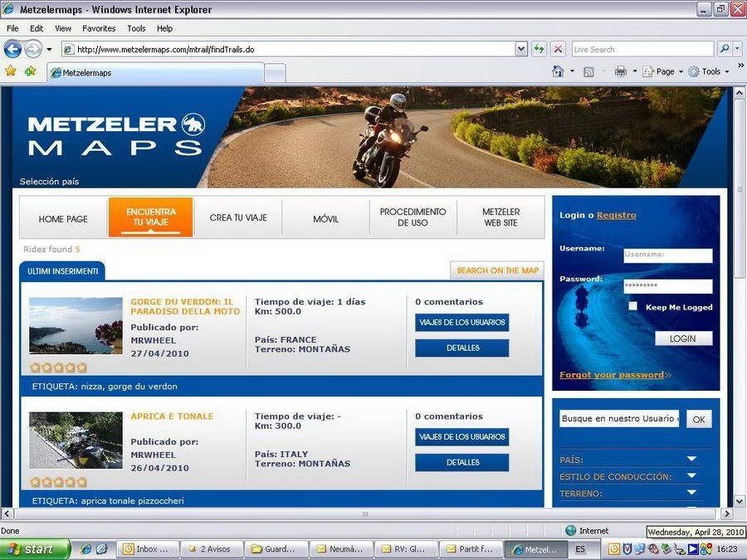The height and width of the screenshot is (560, 747).
Task: Click the Busque en nuestro Usuario search field
Action: (619, 419)
